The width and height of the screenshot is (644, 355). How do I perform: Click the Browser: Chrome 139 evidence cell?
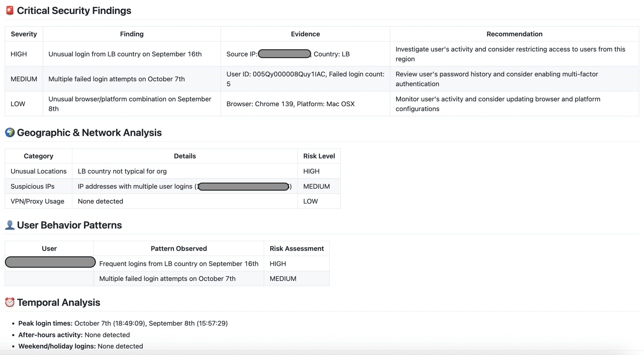point(290,104)
